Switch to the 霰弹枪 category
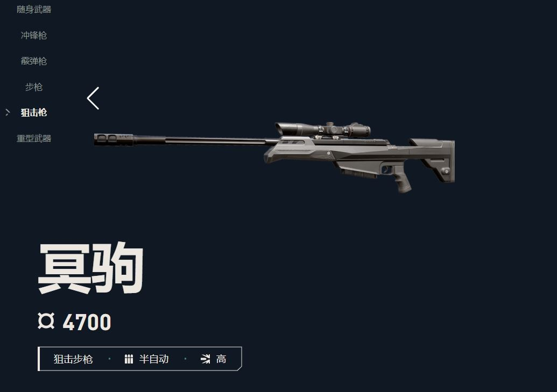The height and width of the screenshot is (392, 557). [34, 61]
